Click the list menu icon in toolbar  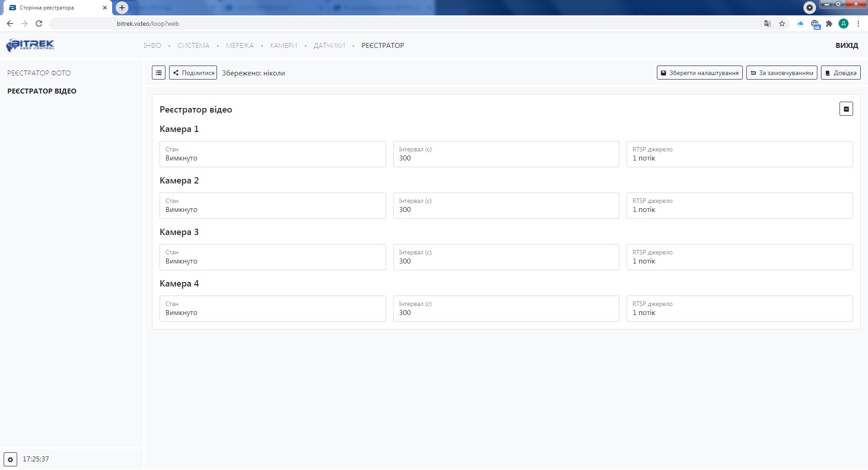click(159, 73)
